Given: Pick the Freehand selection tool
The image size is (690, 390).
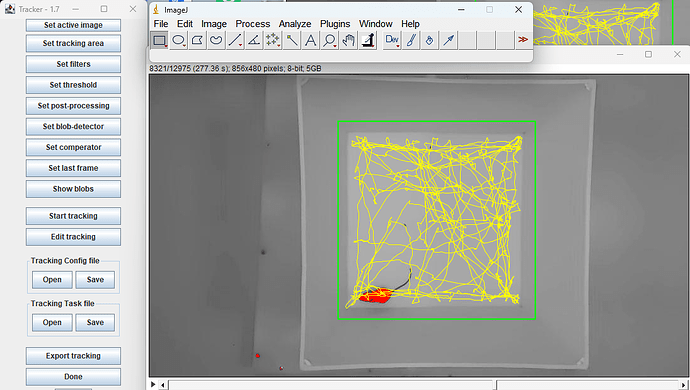Looking at the screenshot, I should [216, 40].
